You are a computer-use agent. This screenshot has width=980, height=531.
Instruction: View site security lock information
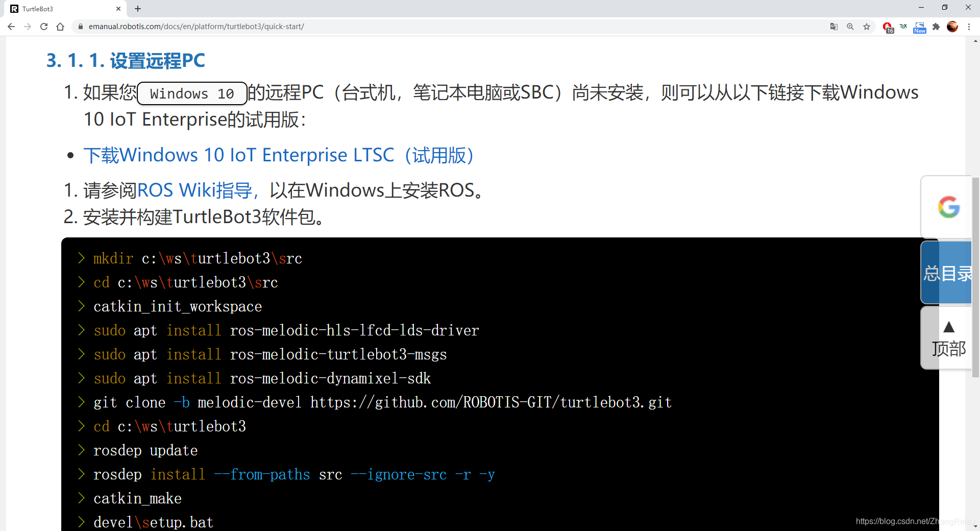pyautogui.click(x=81, y=27)
